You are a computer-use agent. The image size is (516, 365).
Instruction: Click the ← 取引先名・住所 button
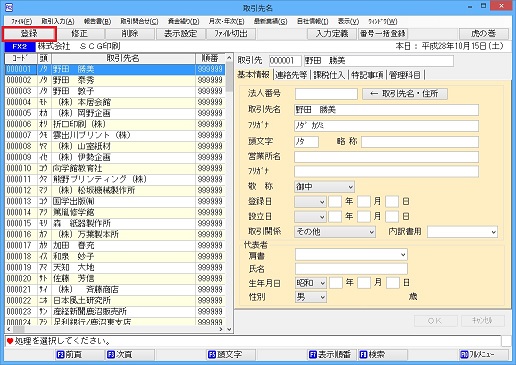click(x=405, y=94)
